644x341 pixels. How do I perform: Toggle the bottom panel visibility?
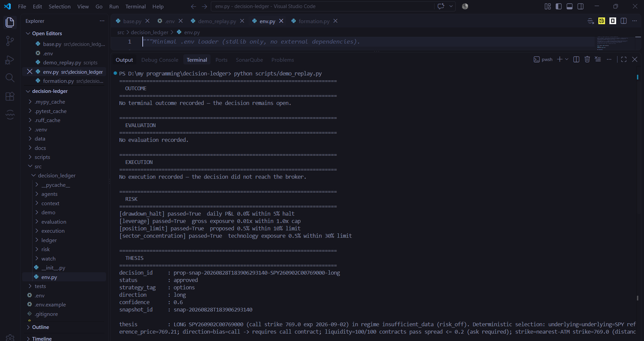click(570, 6)
